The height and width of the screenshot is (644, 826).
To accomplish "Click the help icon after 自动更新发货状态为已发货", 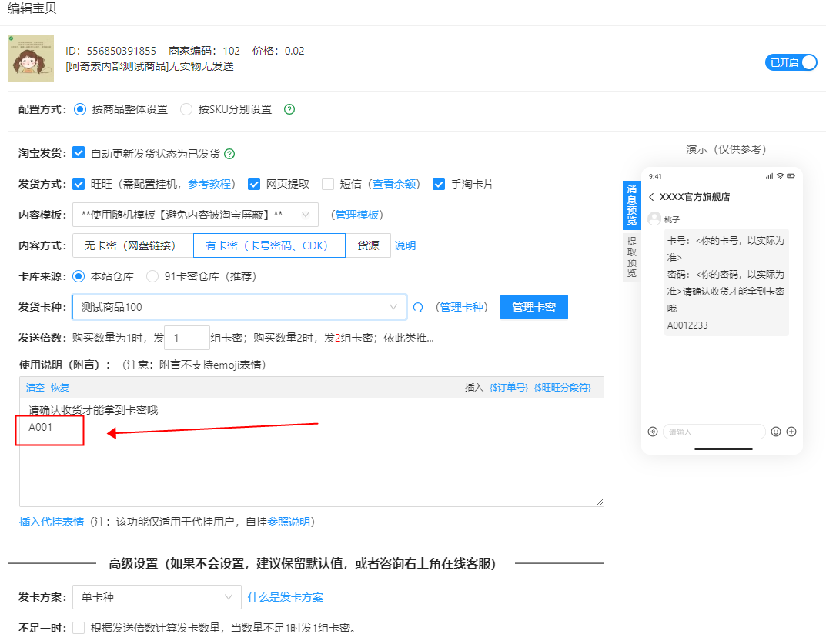I will pyautogui.click(x=229, y=154).
